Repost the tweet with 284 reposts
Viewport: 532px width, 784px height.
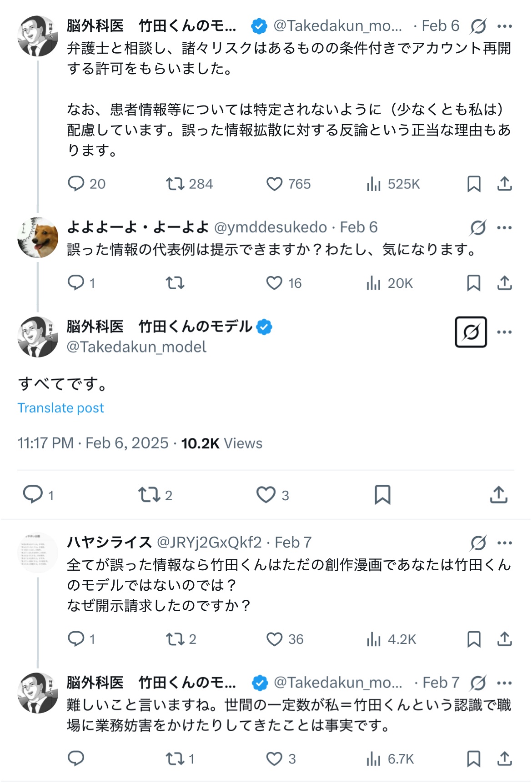click(x=175, y=184)
